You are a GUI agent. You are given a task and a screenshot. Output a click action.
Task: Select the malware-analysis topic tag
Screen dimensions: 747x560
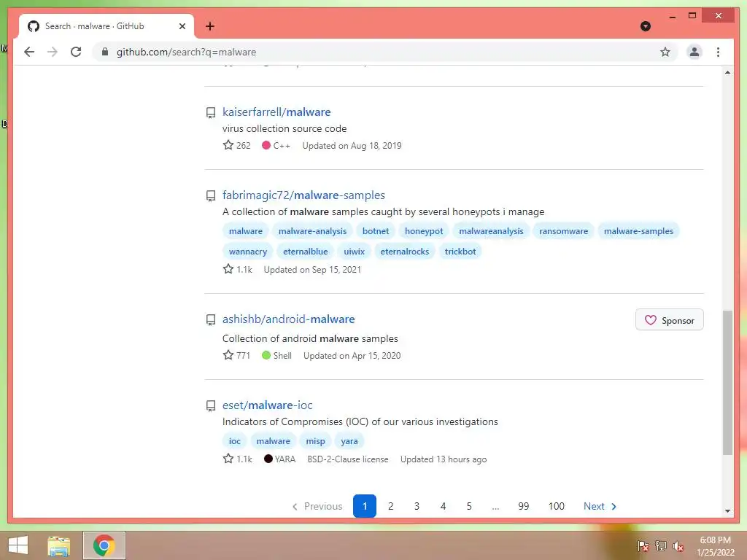coord(312,231)
